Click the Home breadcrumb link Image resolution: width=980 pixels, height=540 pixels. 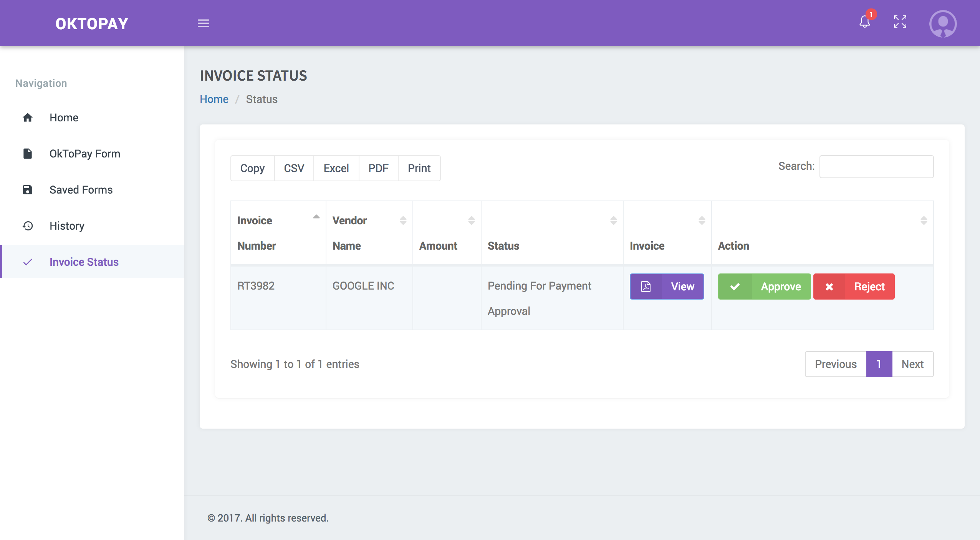point(214,99)
